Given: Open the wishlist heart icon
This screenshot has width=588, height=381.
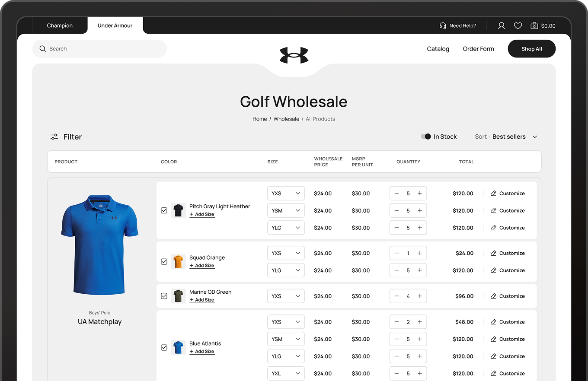Looking at the screenshot, I should tap(518, 26).
